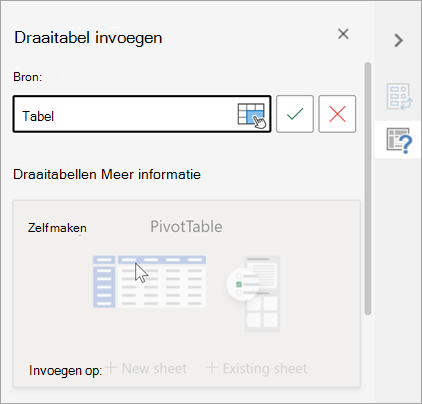Select the pivot table help sidebar tab

399,140
